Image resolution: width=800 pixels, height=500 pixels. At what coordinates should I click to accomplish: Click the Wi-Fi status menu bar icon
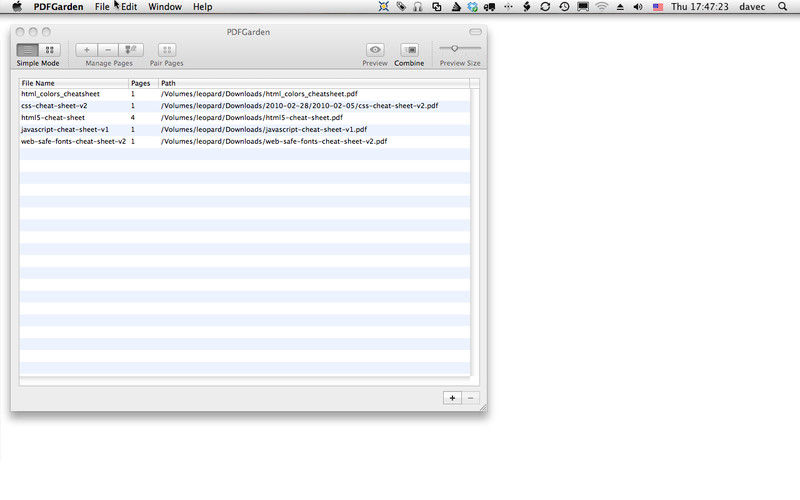pyautogui.click(x=602, y=7)
